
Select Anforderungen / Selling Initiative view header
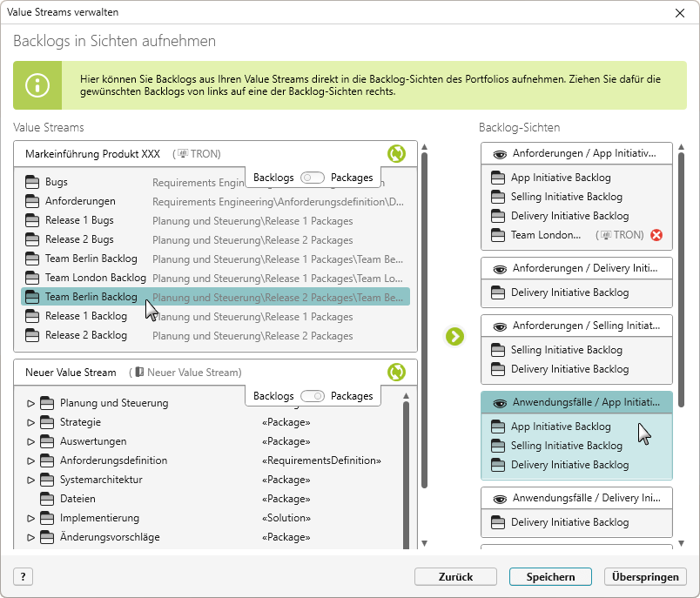coord(576,326)
